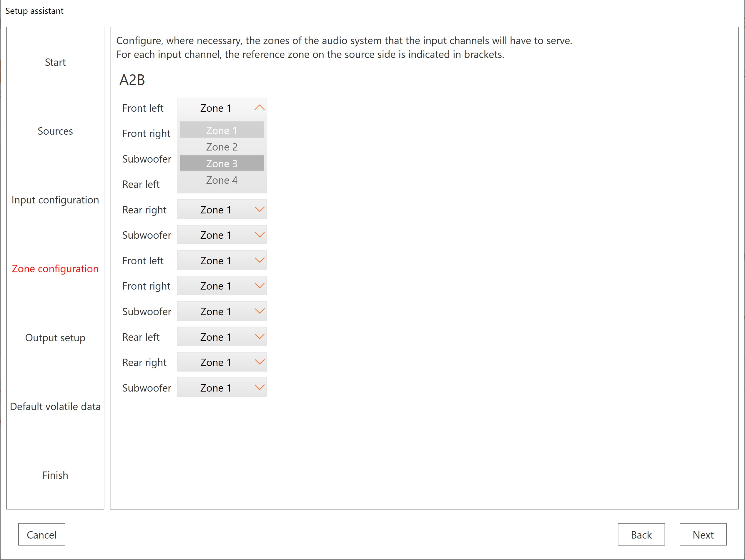
Task: Choose Zone 1 in the open list
Action: pyautogui.click(x=222, y=130)
